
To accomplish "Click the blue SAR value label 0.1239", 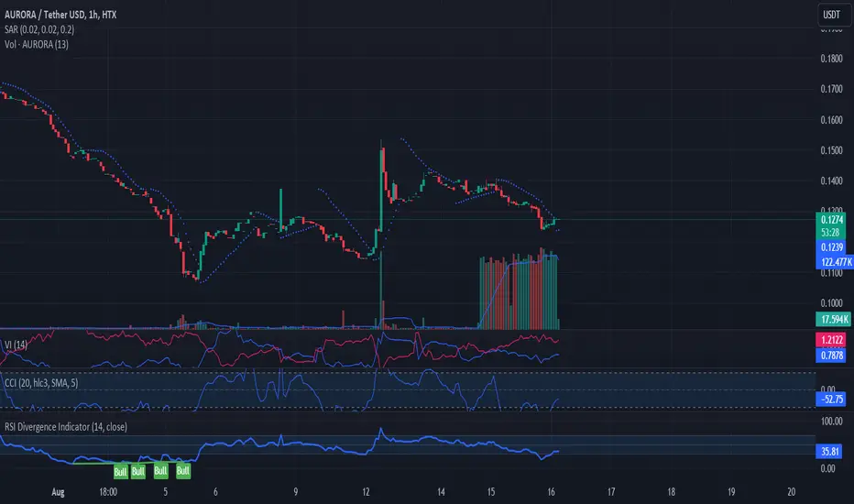I will tap(832, 247).
